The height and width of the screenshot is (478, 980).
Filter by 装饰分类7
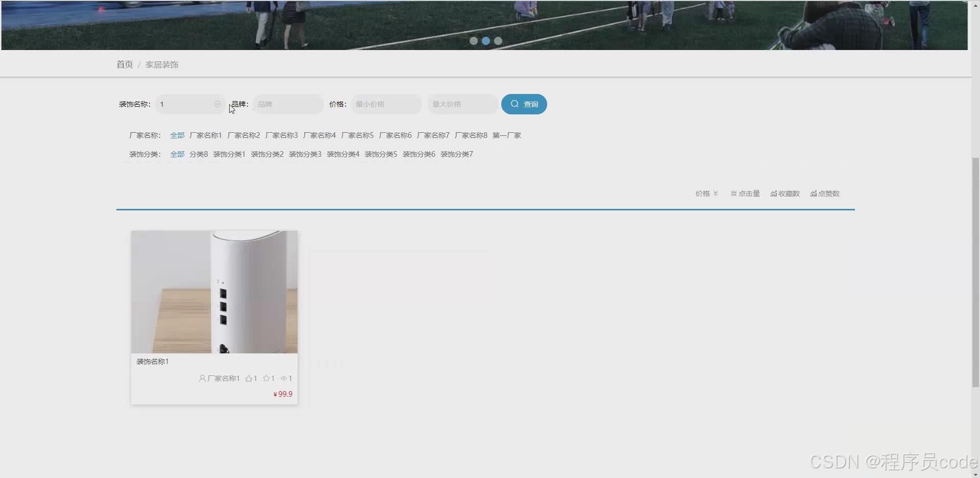457,154
